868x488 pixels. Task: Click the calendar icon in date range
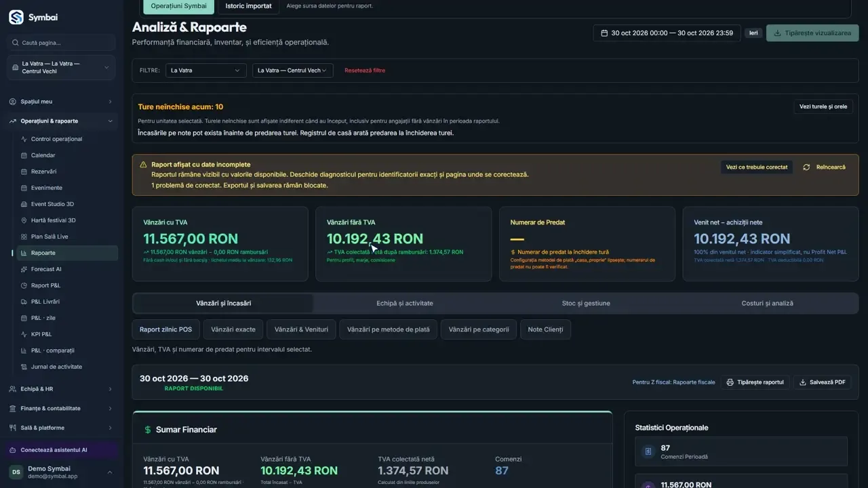(x=604, y=33)
